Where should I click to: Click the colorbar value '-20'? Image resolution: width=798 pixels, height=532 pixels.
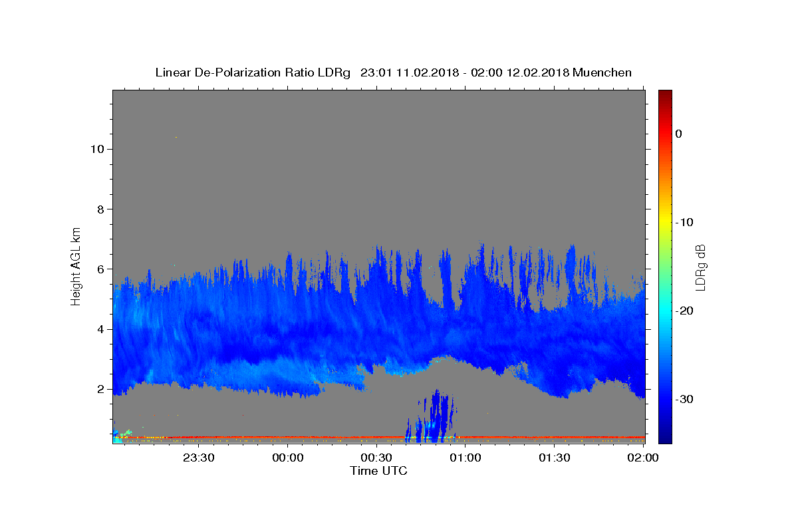684,311
